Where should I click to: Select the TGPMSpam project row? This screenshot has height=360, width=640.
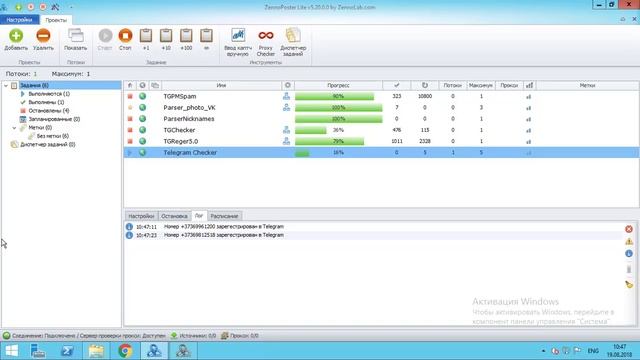(381, 96)
